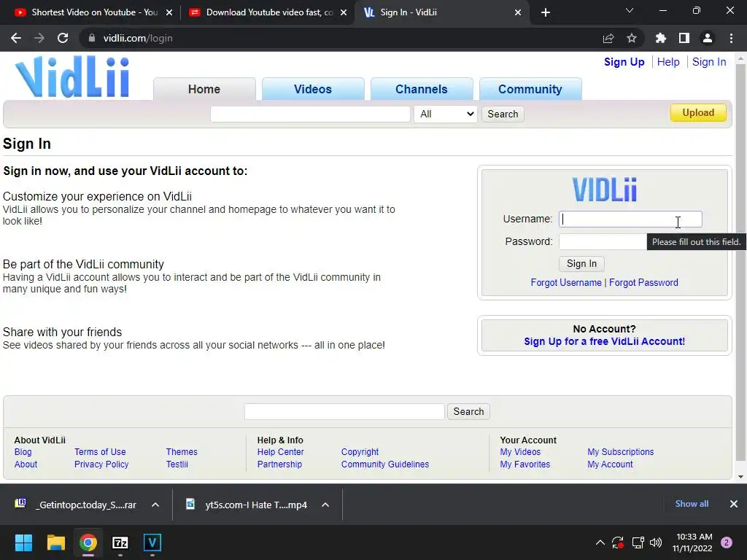Open the Forgot Username link
The width and height of the screenshot is (747, 560).
[566, 282]
